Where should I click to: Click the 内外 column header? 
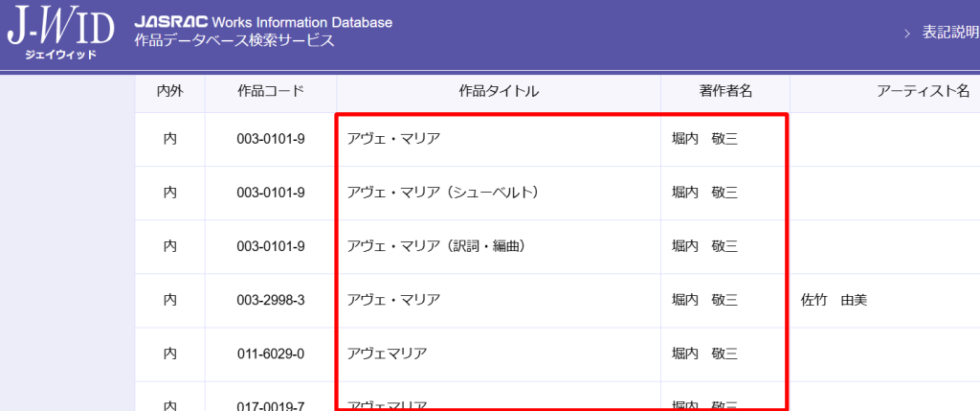[x=170, y=92]
